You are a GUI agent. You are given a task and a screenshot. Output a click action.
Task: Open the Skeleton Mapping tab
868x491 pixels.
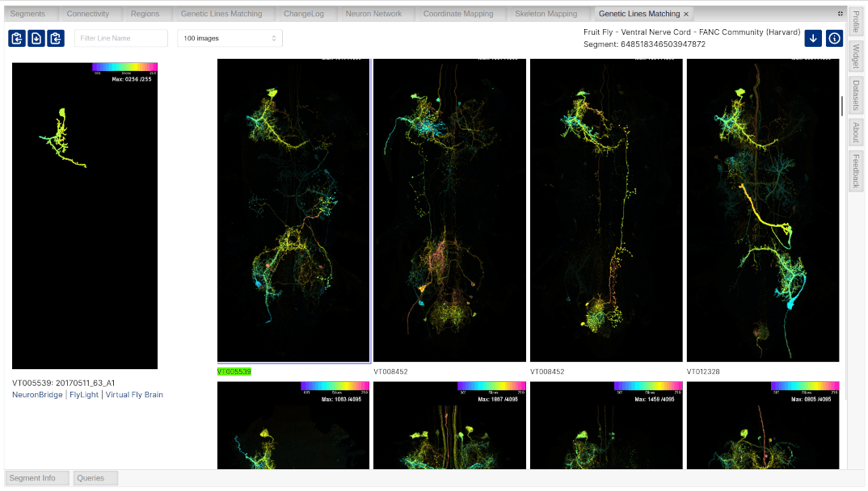pyautogui.click(x=546, y=13)
